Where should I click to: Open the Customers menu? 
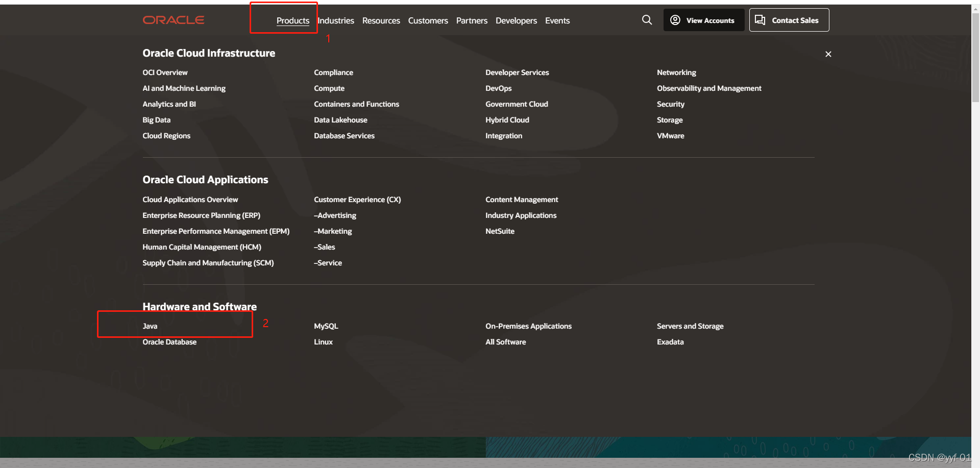428,20
